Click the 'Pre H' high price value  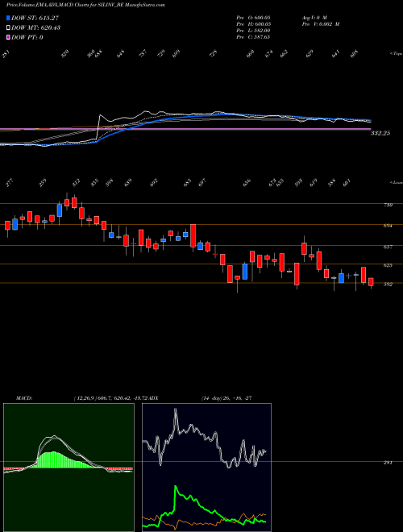point(253,24)
